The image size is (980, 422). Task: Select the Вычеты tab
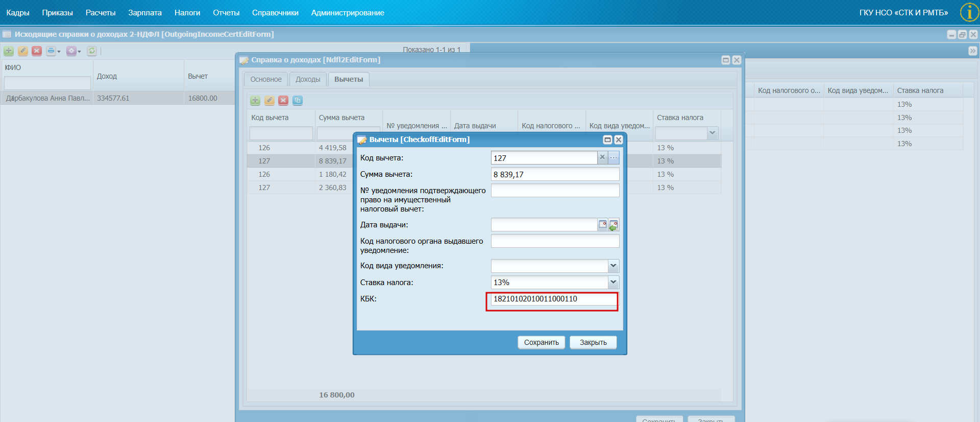point(349,79)
